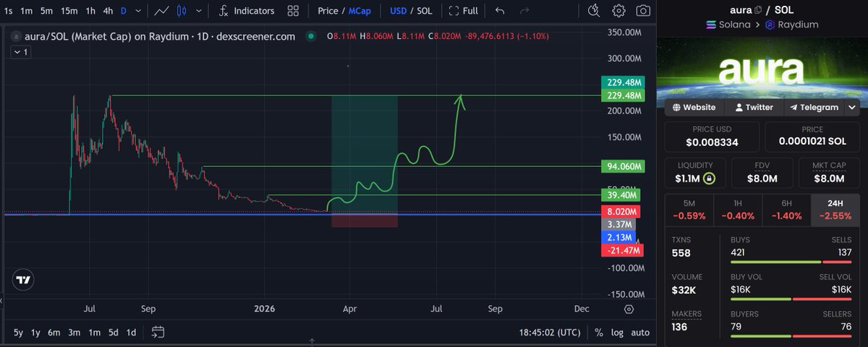Open the token Twitter link

tap(754, 107)
